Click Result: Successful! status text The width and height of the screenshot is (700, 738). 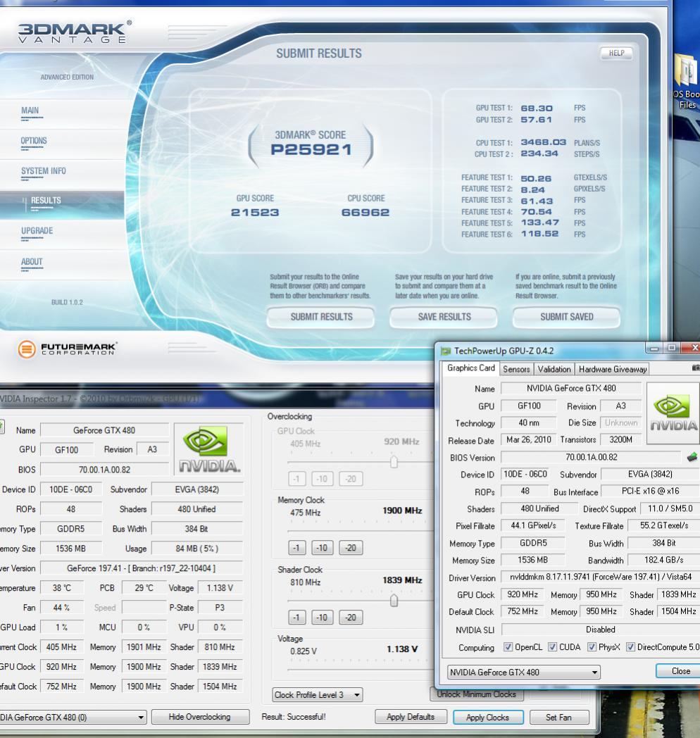(293, 717)
